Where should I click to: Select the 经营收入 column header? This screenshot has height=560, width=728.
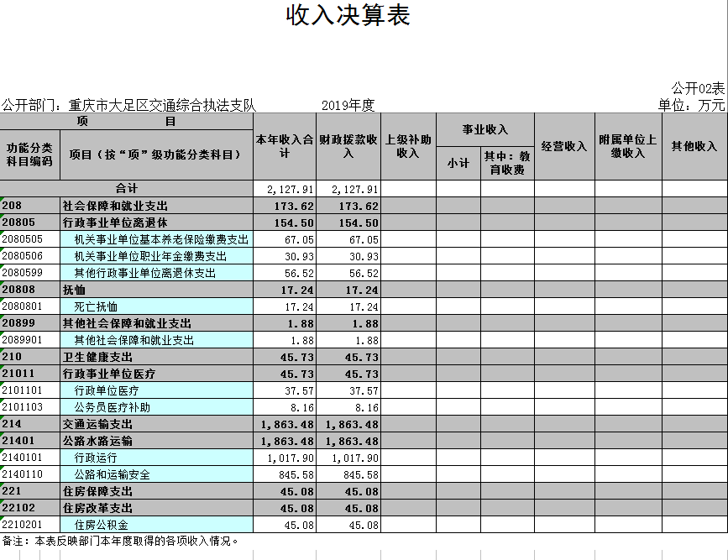click(x=564, y=146)
